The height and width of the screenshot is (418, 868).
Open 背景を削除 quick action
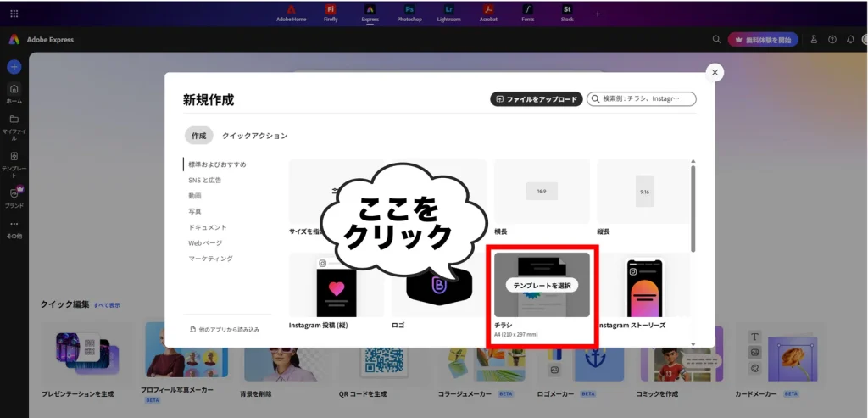click(x=283, y=361)
